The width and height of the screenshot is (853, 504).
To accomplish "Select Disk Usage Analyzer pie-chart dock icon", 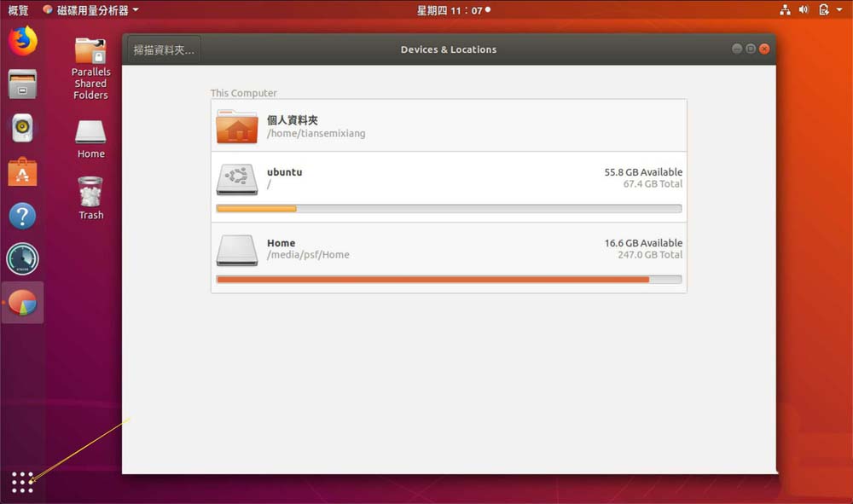I will pos(22,303).
